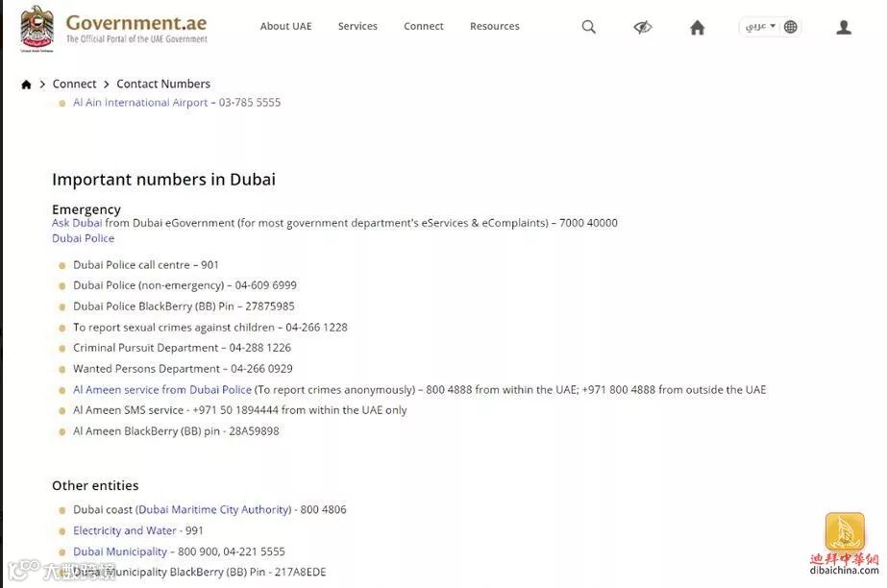
Task: Select Dubai Police BlackBerry Pin 27875985 row
Action: (184, 306)
